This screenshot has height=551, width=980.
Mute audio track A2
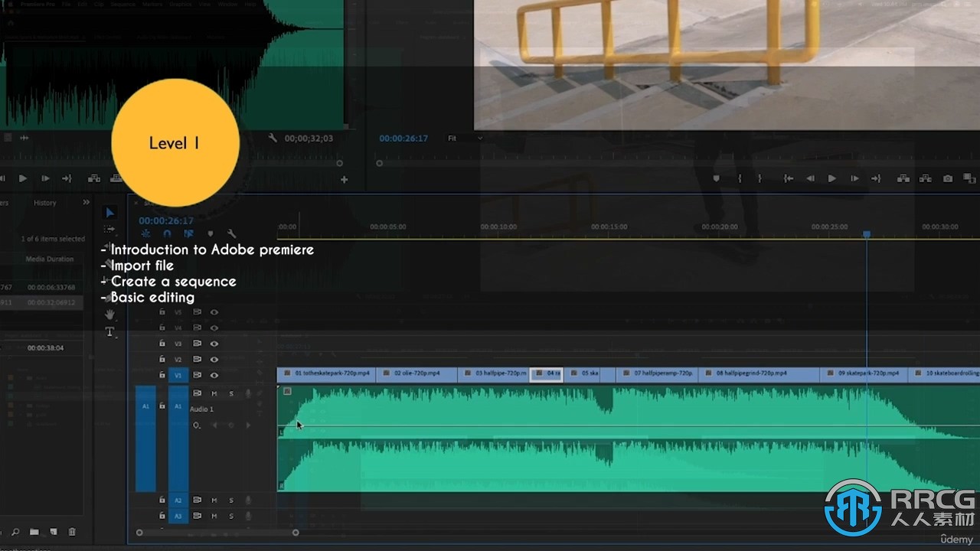214,500
